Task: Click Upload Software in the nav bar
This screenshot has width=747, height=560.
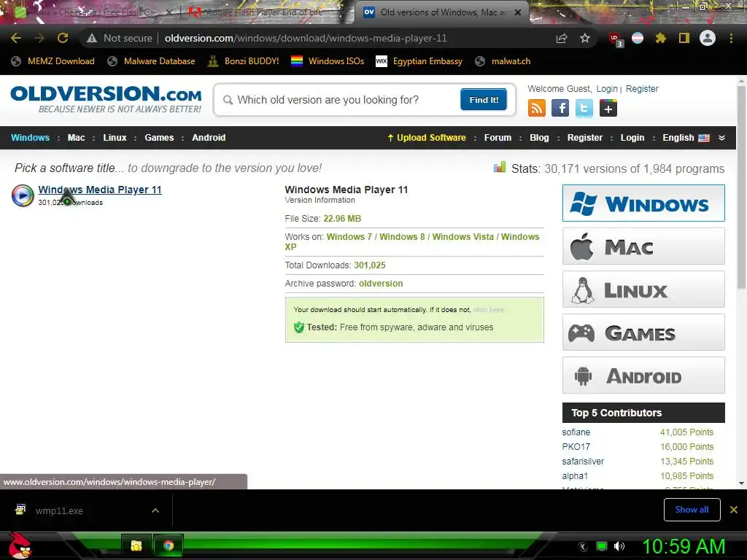Action: (x=426, y=138)
